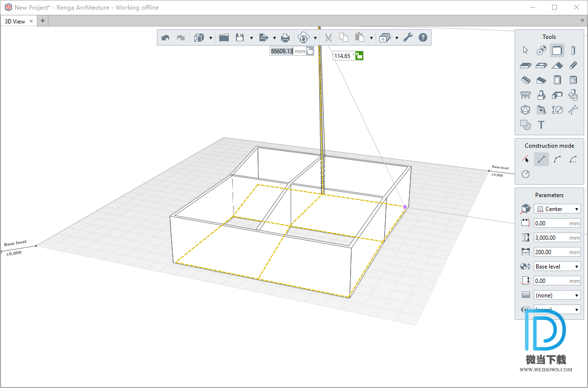
Task: Select the Text tool
Action: point(541,125)
